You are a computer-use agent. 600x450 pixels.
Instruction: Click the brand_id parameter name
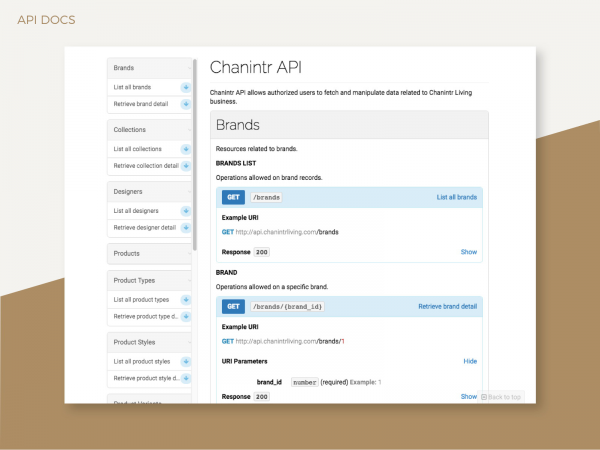pyautogui.click(x=269, y=382)
